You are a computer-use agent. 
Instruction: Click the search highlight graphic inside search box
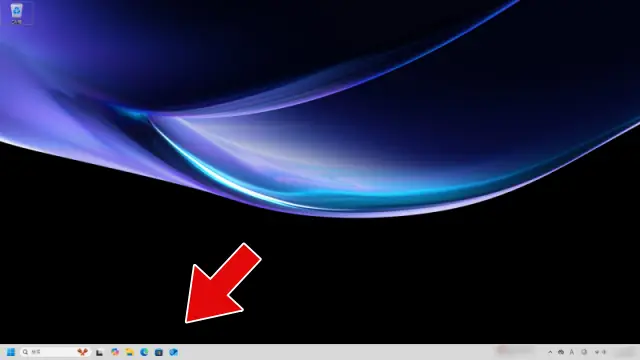coord(82,352)
